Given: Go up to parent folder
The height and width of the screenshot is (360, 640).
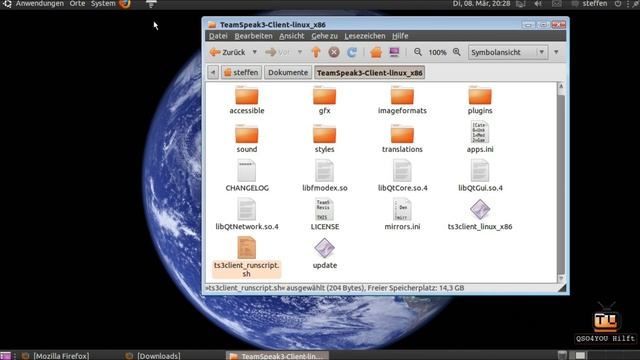Looking at the screenshot, I should [316, 52].
